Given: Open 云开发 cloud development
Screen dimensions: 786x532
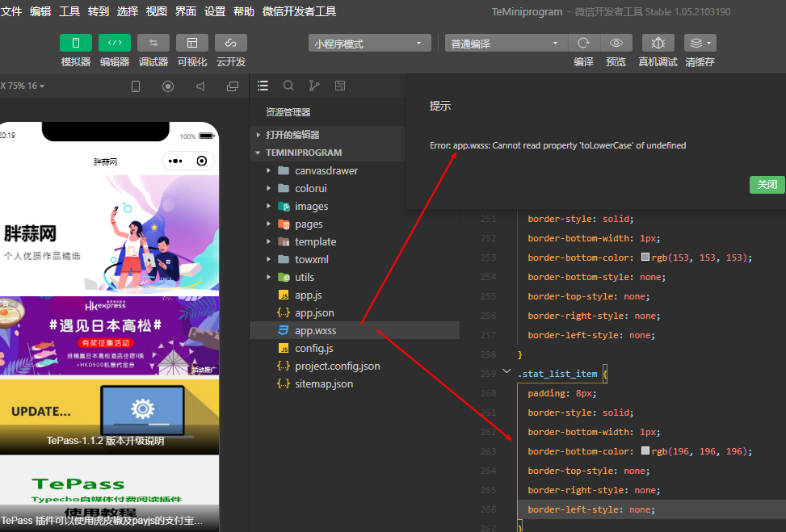Looking at the screenshot, I should click(x=231, y=43).
